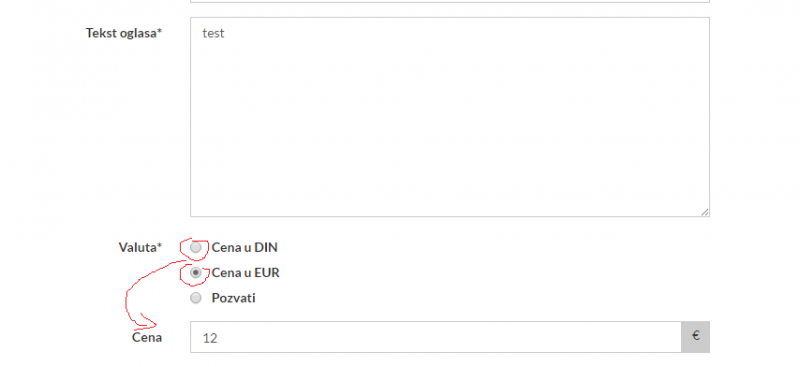The width and height of the screenshot is (800, 367).
Task: Click the asterisk next to Tekst oglasa
Action: click(x=159, y=32)
